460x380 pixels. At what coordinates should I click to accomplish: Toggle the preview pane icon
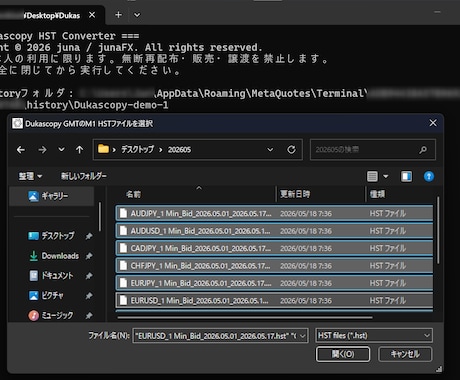(x=406, y=176)
